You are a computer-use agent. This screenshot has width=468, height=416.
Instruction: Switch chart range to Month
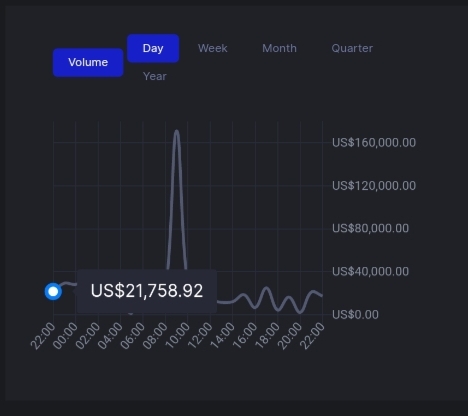coord(279,48)
